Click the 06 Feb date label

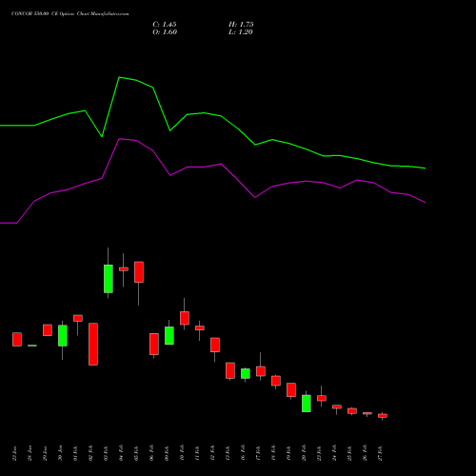point(151,453)
